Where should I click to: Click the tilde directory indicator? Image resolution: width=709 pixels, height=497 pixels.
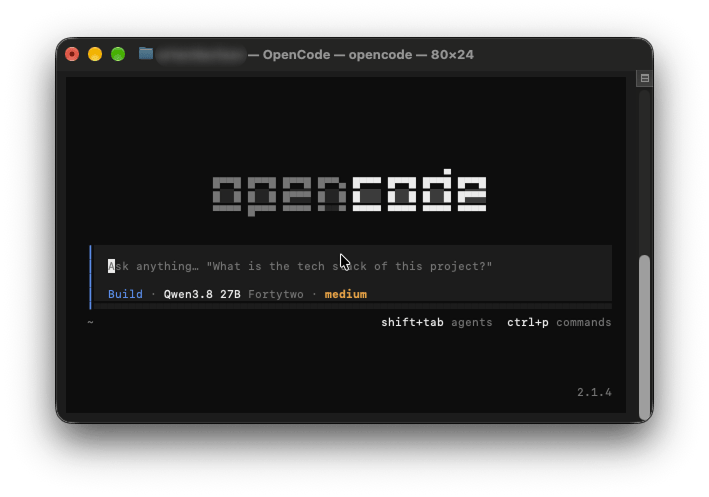pyautogui.click(x=90, y=322)
